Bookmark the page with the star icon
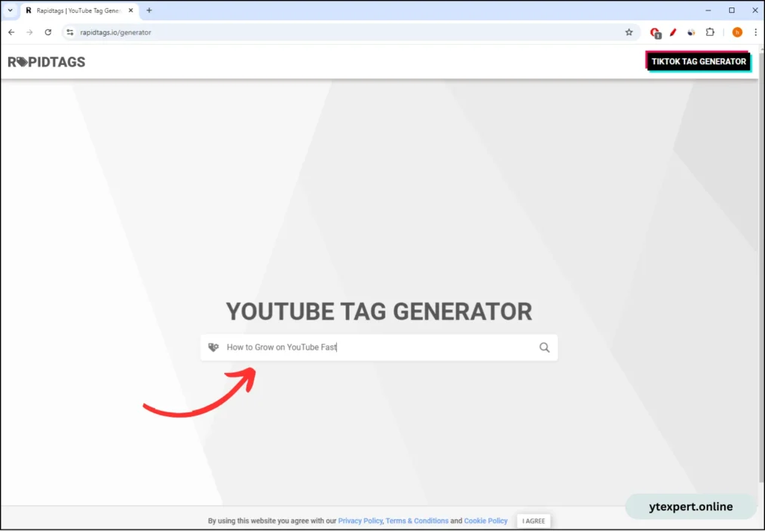The image size is (765, 532). pos(628,32)
